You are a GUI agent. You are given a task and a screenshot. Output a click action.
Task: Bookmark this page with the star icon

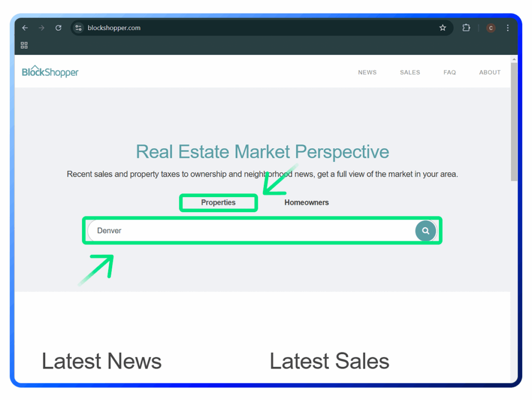pos(443,28)
